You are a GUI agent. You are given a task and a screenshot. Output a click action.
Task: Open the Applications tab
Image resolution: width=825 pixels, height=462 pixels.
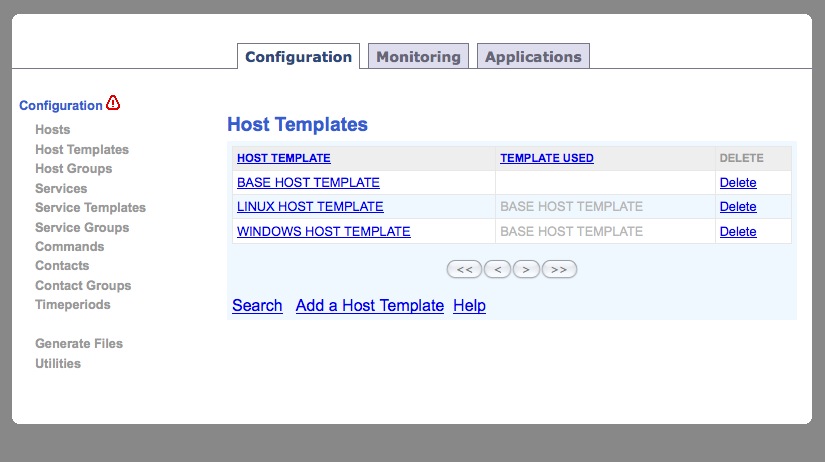coord(533,56)
